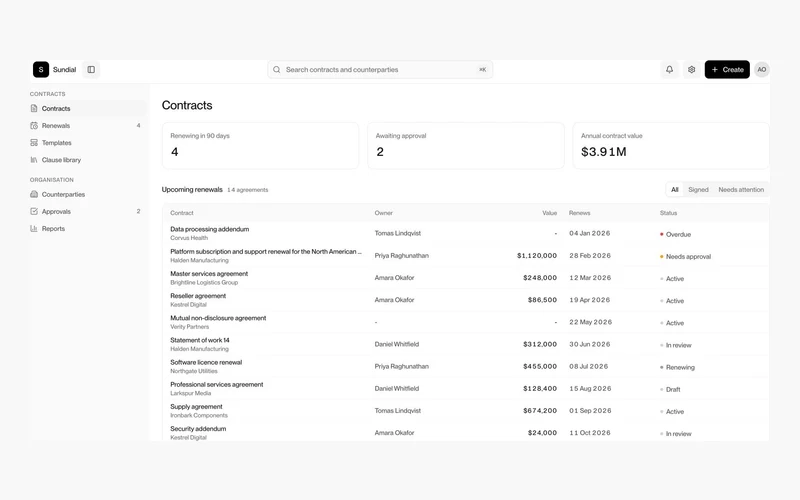Sort by the Owner column header

384,213
